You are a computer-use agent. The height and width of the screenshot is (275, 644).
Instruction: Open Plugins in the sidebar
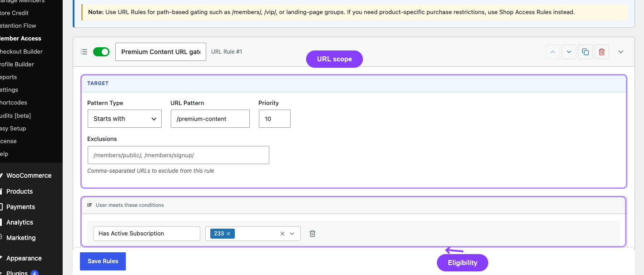16,273
